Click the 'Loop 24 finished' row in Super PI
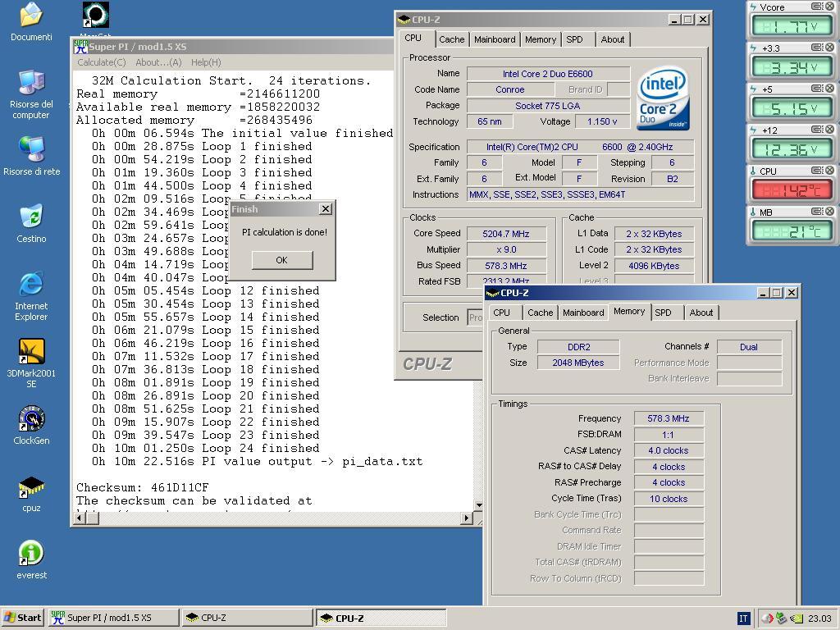 pyautogui.click(x=205, y=449)
